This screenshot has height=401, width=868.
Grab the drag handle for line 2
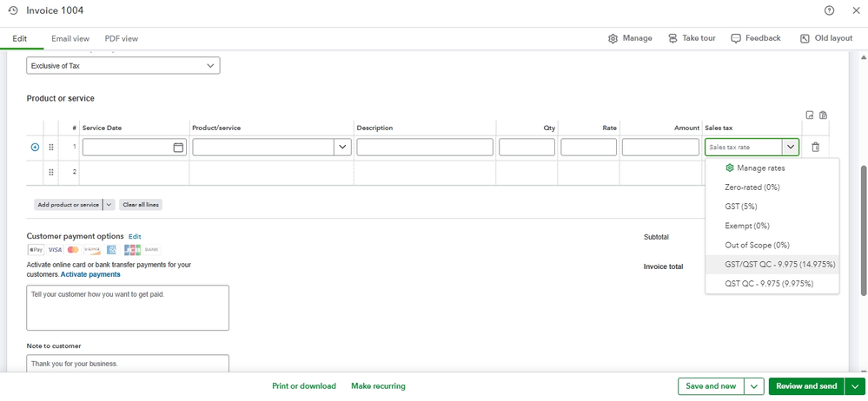51,172
